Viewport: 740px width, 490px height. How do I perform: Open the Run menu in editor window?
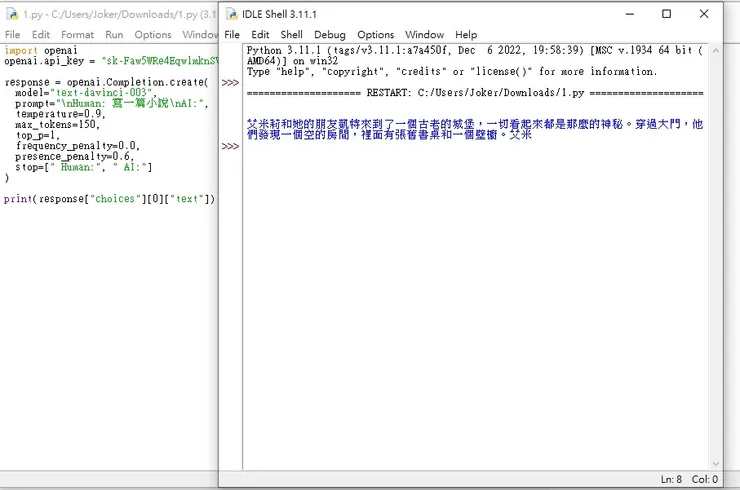click(x=114, y=34)
